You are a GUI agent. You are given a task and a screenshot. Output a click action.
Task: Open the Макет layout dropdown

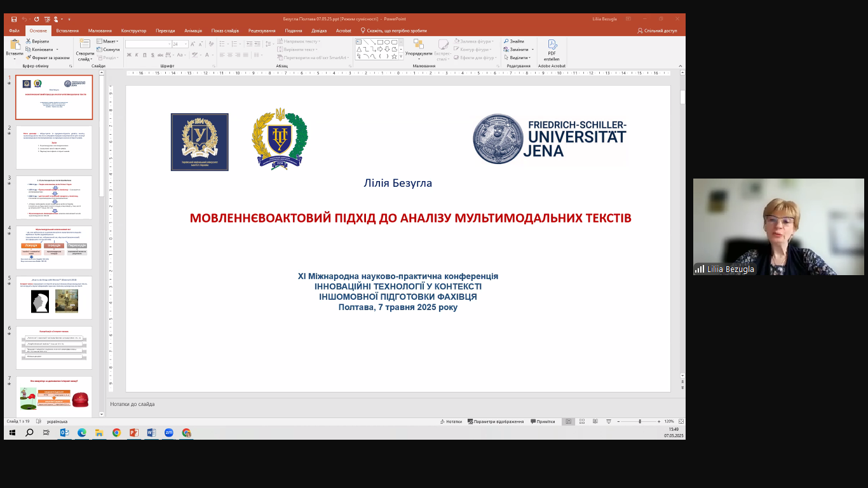(107, 41)
